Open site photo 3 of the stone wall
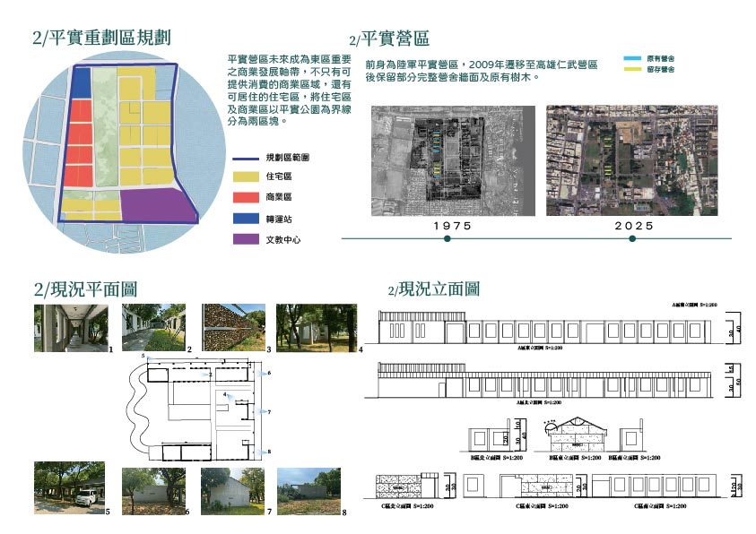This screenshot has width=756, height=534. point(233,327)
